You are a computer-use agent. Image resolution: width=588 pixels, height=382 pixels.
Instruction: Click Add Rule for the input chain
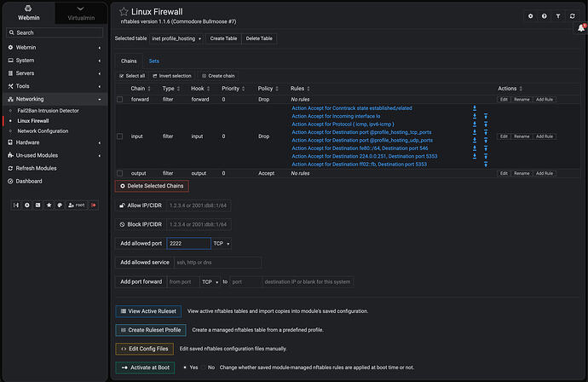tap(545, 136)
